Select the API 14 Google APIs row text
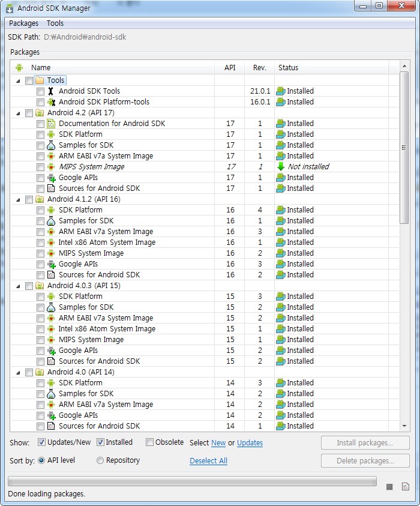This screenshot has width=420, height=506. point(79,415)
